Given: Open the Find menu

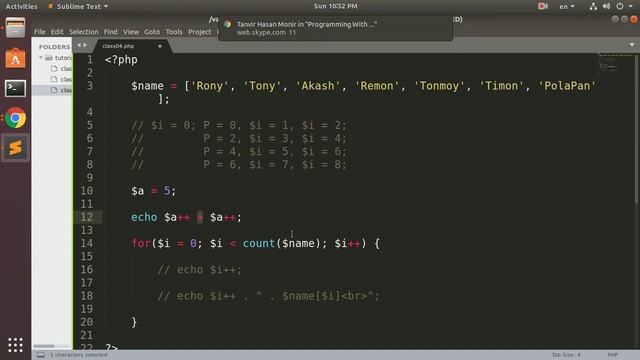Looking at the screenshot, I should click(111, 32).
